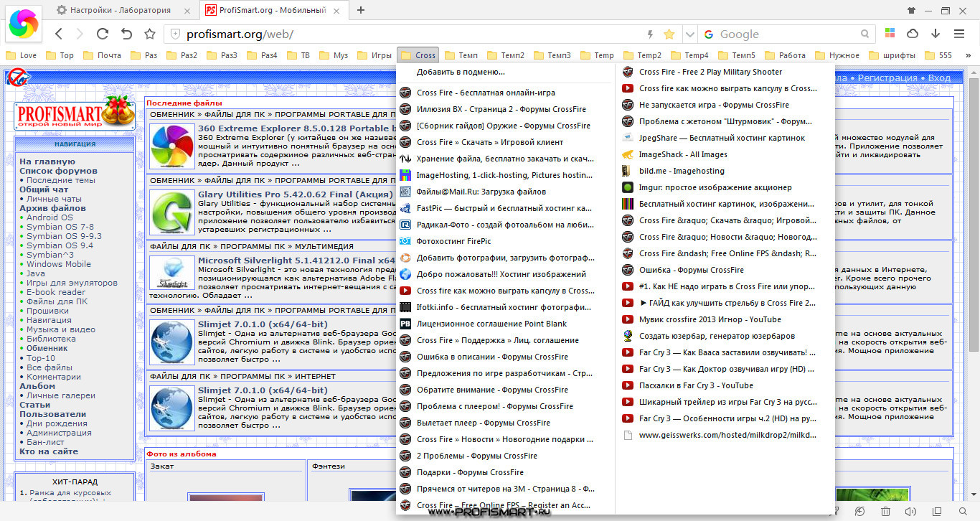
Task: Expand the address bar history dropdown arrow
Action: pos(689,34)
